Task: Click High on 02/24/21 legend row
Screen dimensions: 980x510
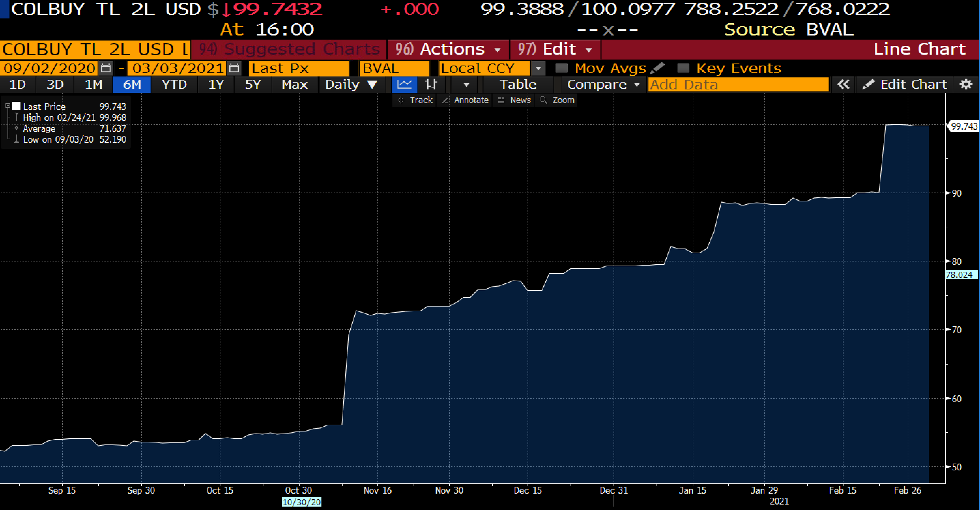Action: (74, 118)
